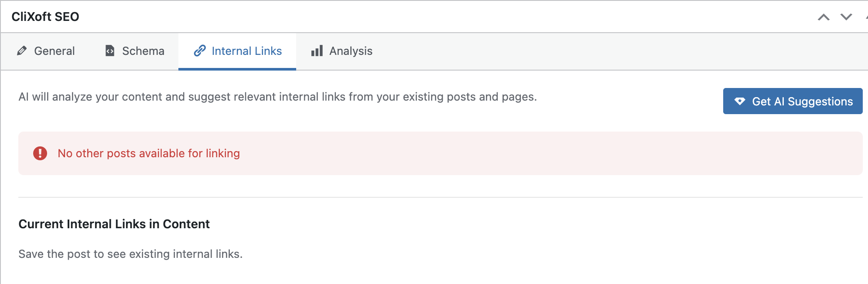Click the bar chart icon beside Analysis
Screen dimensions: 868x284
(x=317, y=51)
